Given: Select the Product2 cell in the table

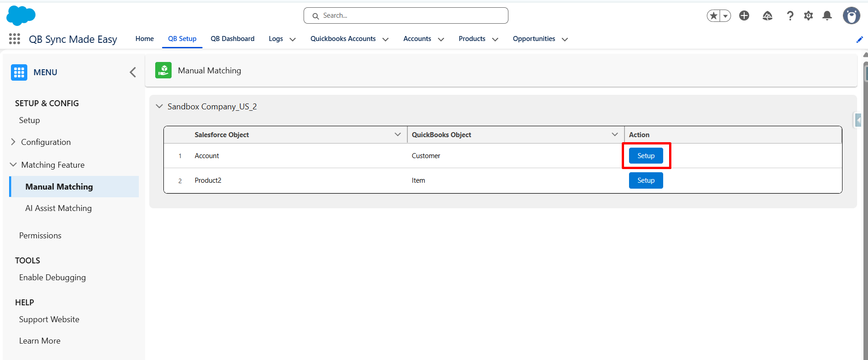Looking at the screenshot, I should pyautogui.click(x=208, y=180).
